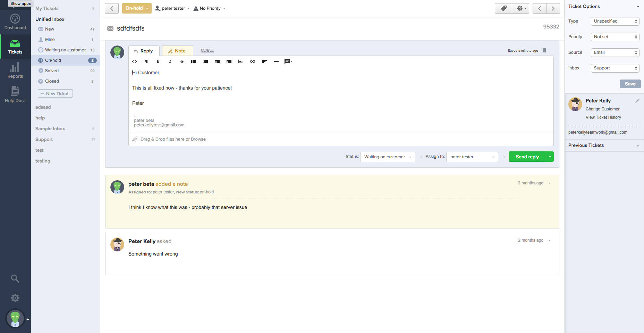Toggle italic formatting in the reply editor

click(x=170, y=61)
